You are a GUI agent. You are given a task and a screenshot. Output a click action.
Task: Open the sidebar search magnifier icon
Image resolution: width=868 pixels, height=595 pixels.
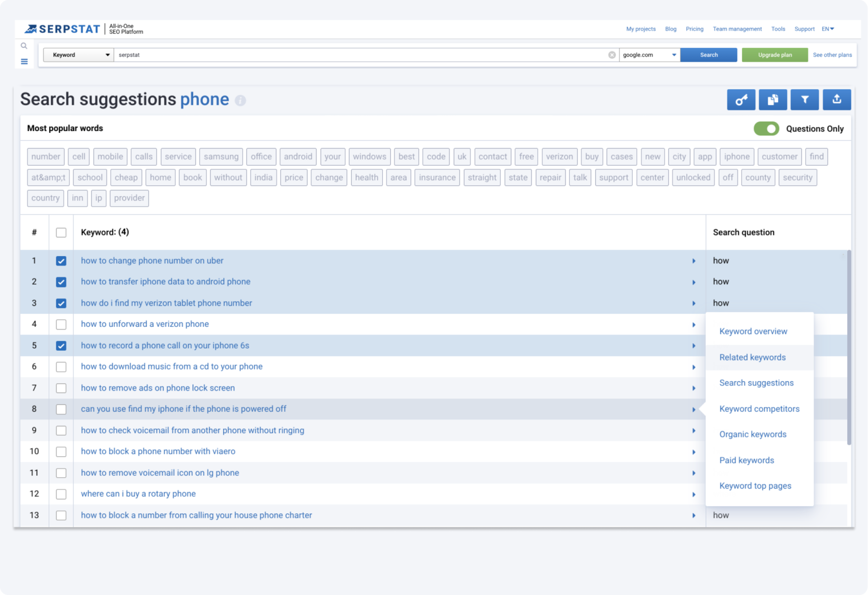[24, 46]
